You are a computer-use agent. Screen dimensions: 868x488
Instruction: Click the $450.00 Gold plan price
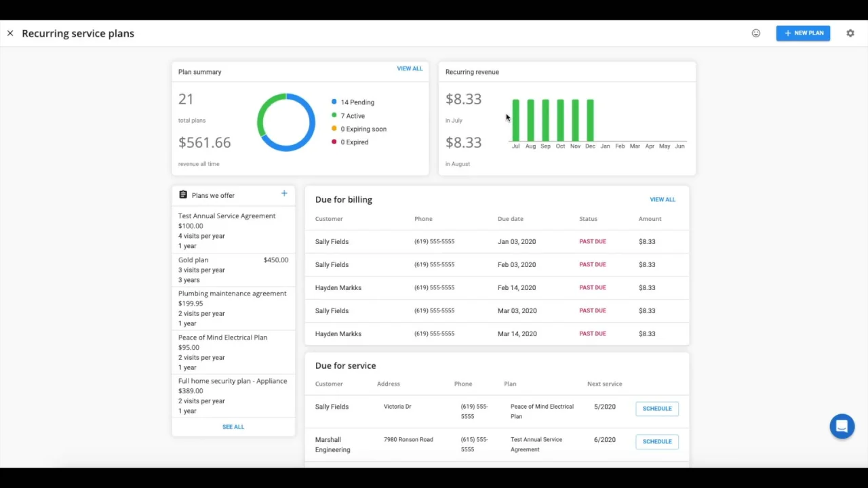coord(276,260)
